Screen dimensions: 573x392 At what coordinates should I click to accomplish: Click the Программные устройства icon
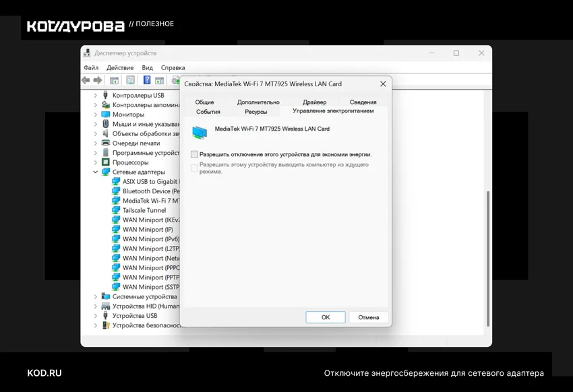coord(106,152)
